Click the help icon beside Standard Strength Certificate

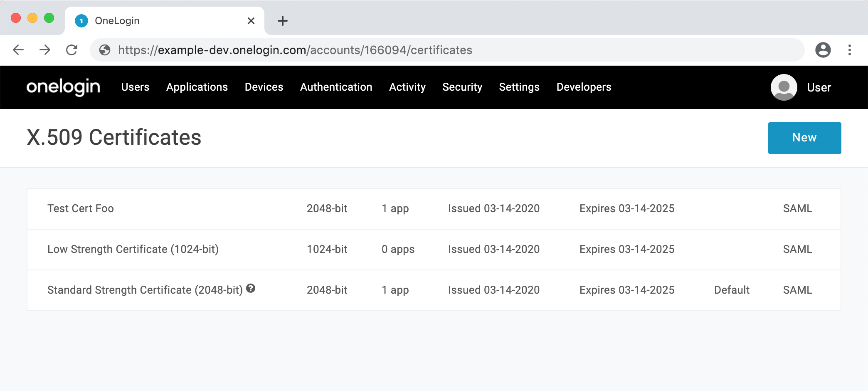point(251,288)
